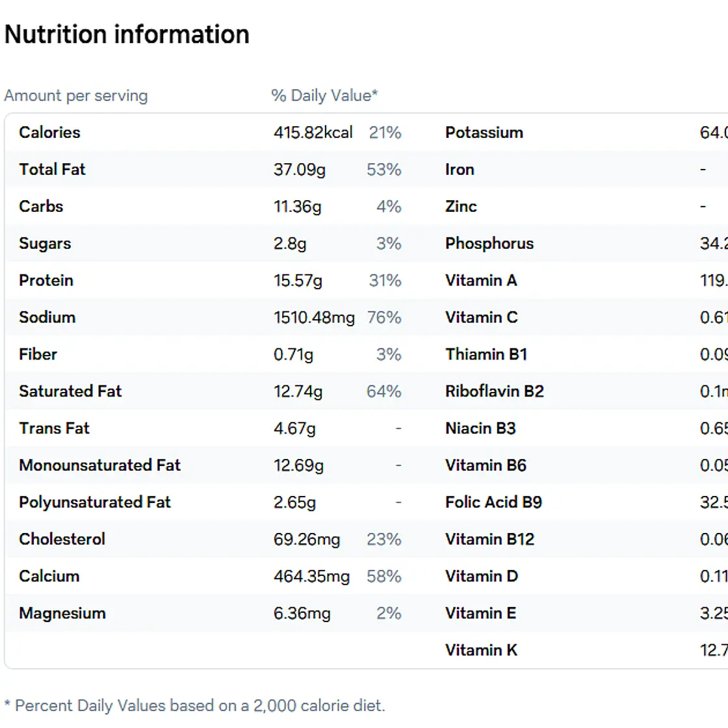Select the Total Fat row label
This screenshot has height=728, width=728.
pos(52,170)
